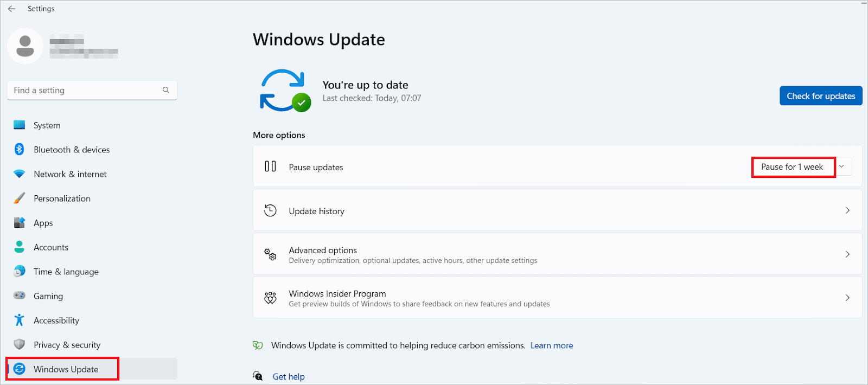This screenshot has height=385, width=868.
Task: Click the Windows Insider Program label
Action: tap(337, 293)
